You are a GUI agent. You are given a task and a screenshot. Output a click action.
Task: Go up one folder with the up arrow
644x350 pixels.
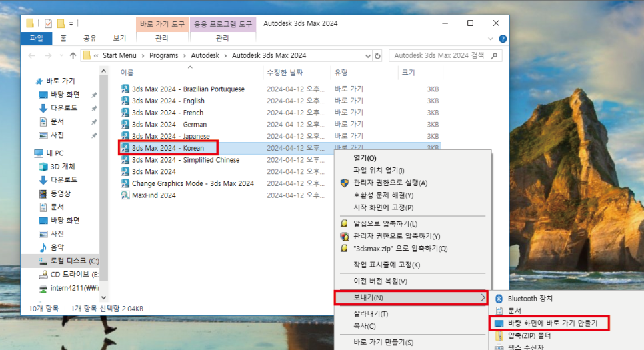tap(73, 55)
